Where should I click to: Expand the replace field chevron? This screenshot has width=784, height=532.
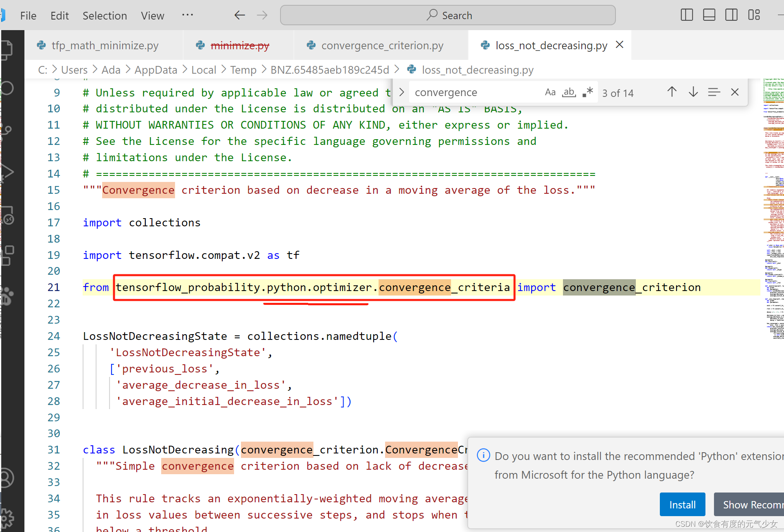tap(402, 92)
